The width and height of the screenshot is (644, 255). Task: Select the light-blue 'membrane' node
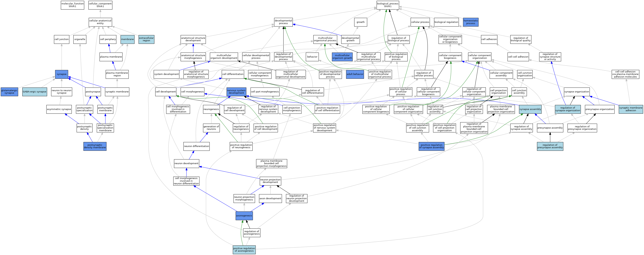[x=128, y=39]
